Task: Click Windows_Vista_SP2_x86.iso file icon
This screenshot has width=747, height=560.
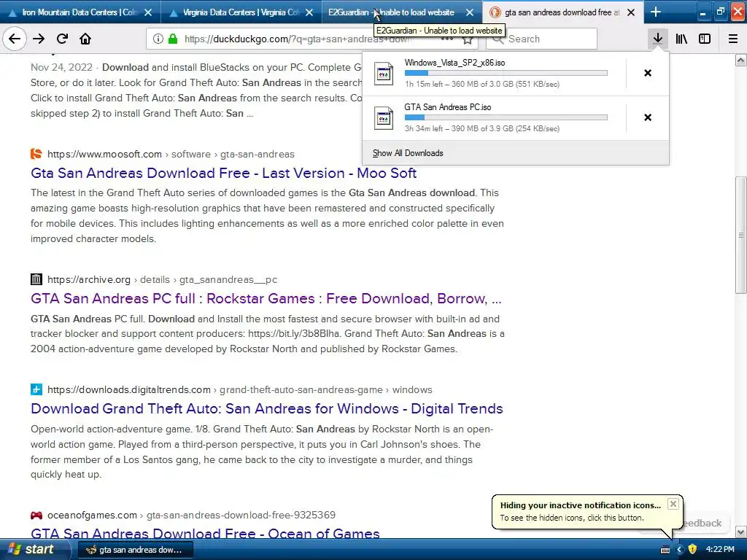Action: (x=384, y=74)
